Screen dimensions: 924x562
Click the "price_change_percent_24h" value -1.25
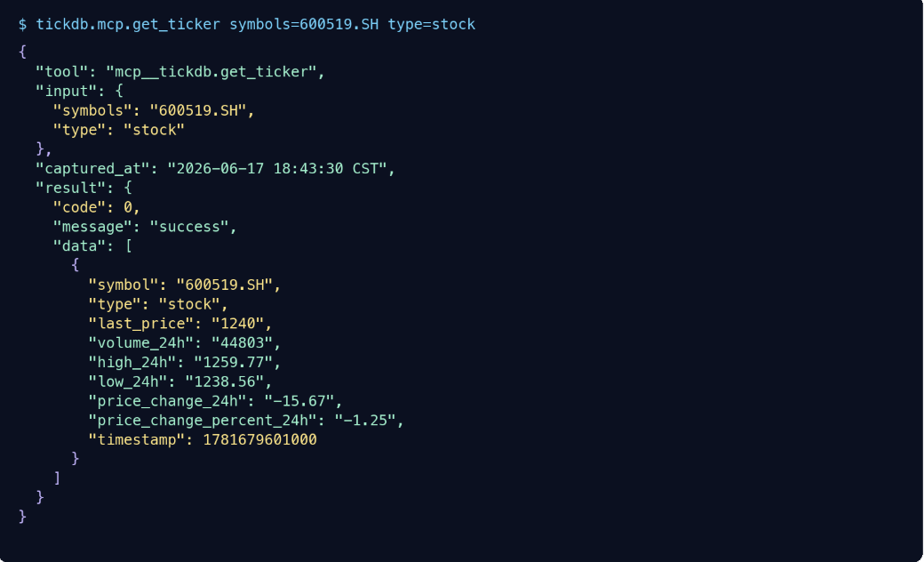[365, 421]
